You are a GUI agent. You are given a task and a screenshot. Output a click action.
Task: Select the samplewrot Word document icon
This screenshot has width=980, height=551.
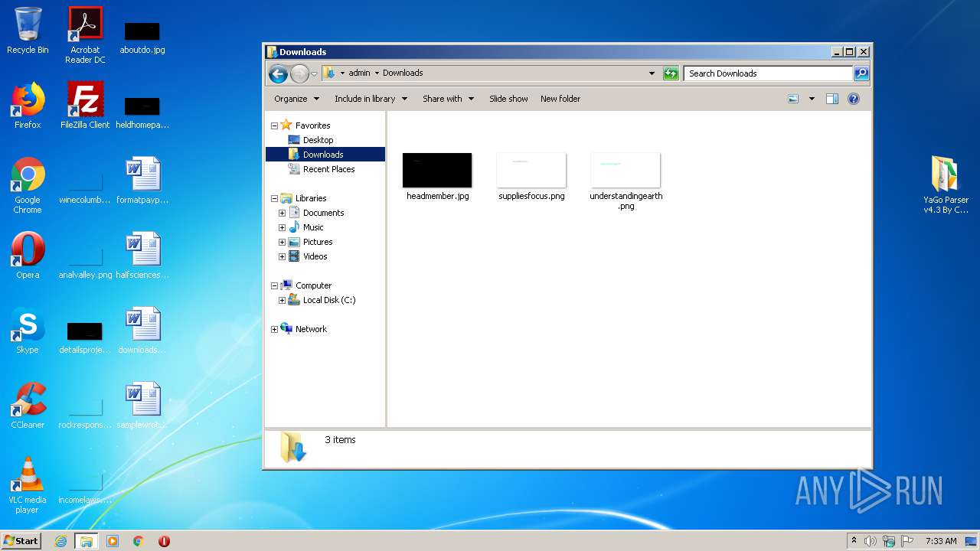tap(142, 406)
